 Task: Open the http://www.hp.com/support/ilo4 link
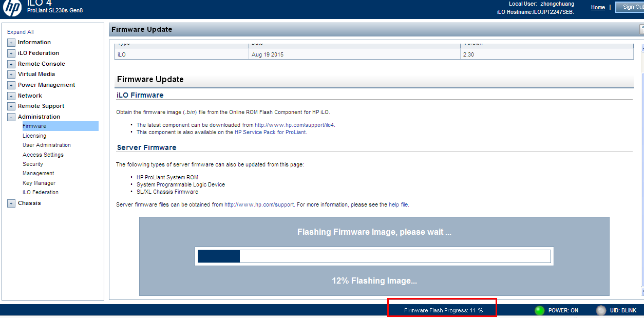pyautogui.click(x=295, y=125)
